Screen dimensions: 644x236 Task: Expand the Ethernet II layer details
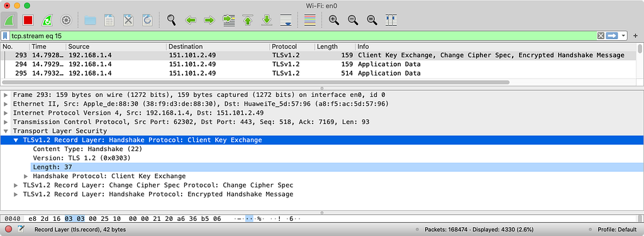(x=6, y=104)
